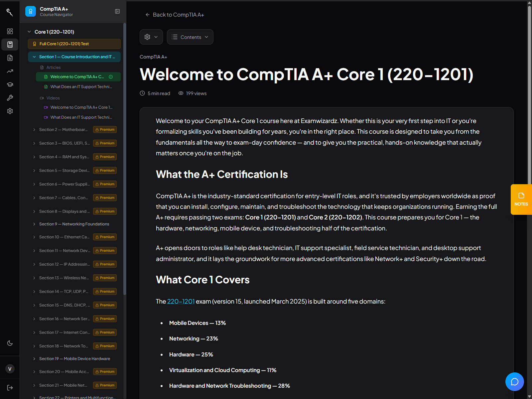Viewport: 532px width, 399px height.
Task: Open the NOTES side tab
Action: (521, 199)
